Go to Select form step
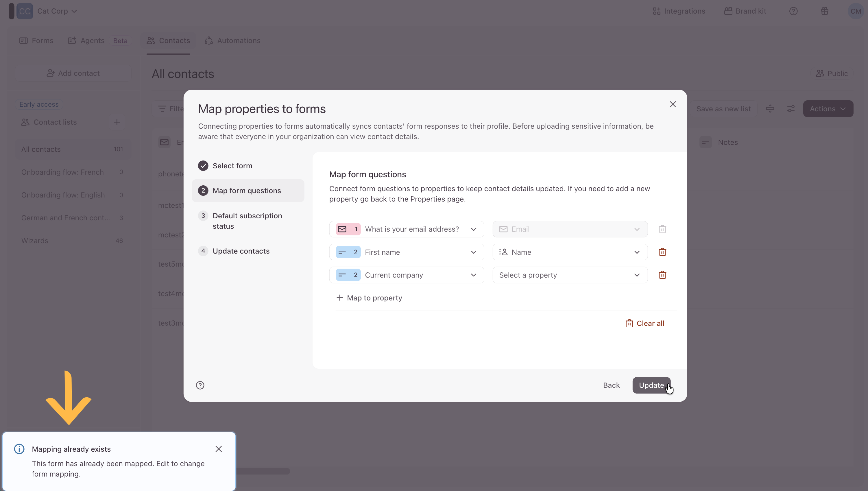This screenshot has width=868, height=491. (x=232, y=166)
